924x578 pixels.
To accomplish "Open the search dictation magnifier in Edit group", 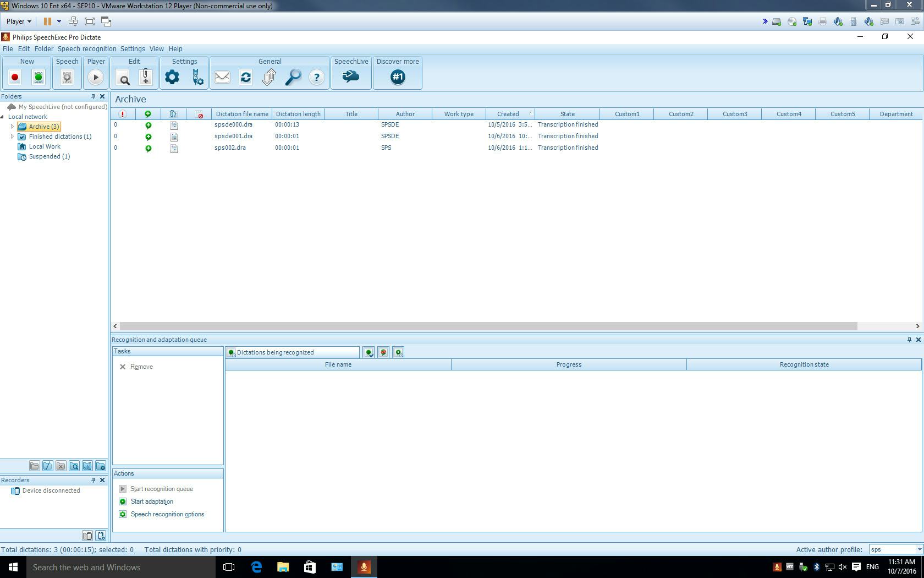I will (123, 78).
